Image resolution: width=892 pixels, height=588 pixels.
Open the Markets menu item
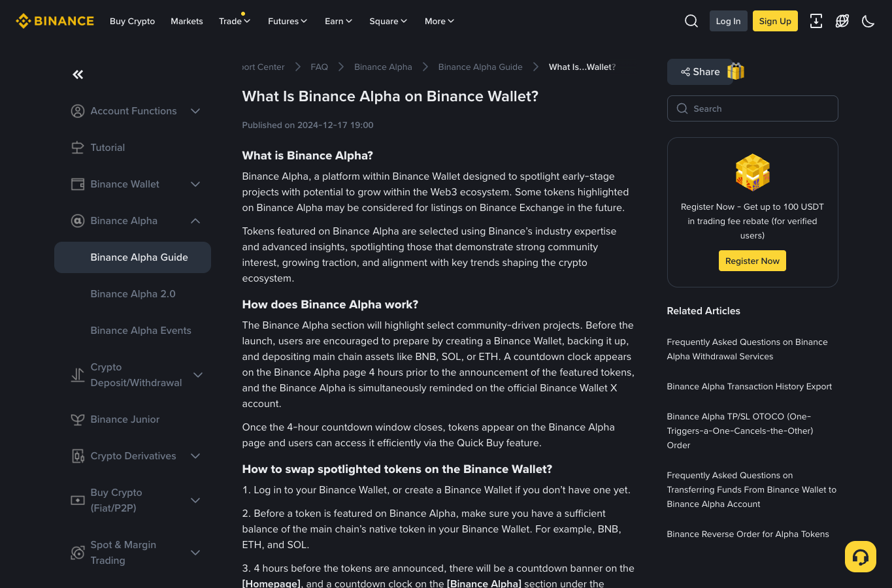(187, 21)
